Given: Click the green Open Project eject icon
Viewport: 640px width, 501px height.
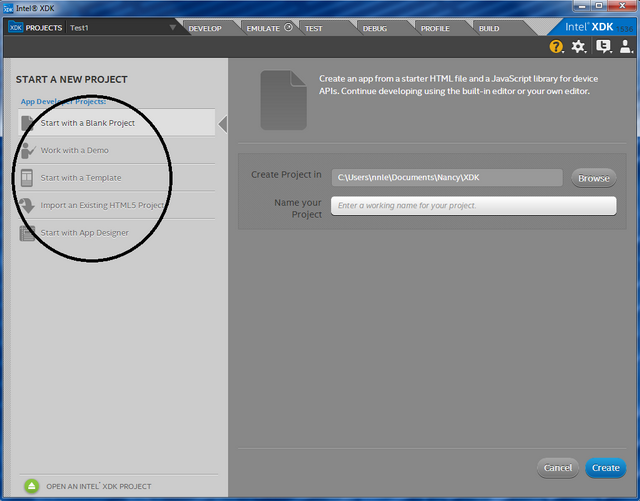Looking at the screenshot, I should 32,486.
